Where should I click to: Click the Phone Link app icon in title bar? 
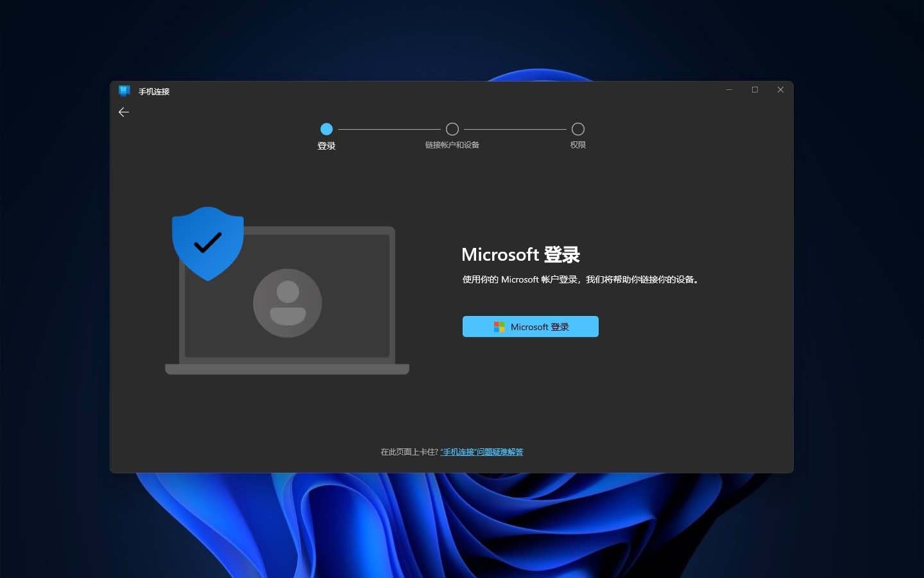[x=124, y=91]
